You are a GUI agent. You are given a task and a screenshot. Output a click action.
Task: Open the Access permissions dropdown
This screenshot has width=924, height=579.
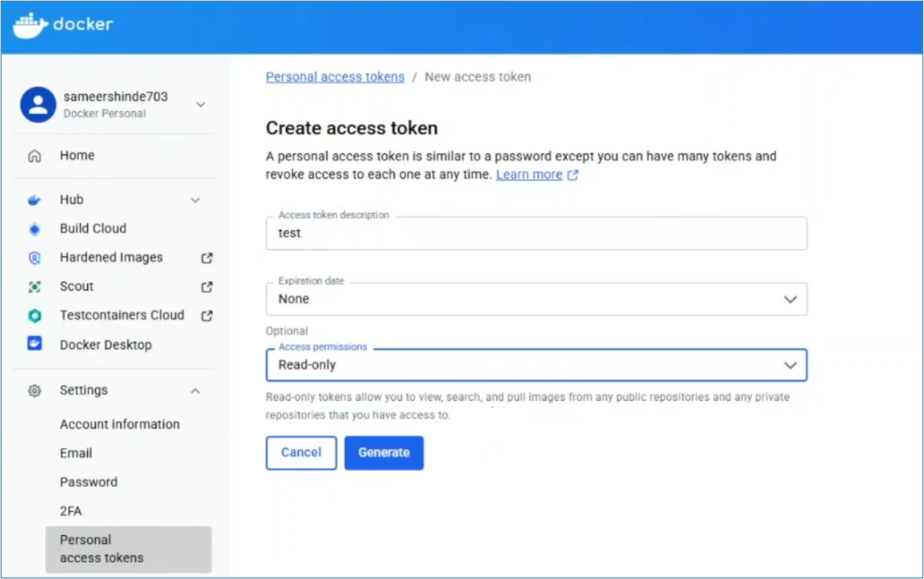[536, 365]
